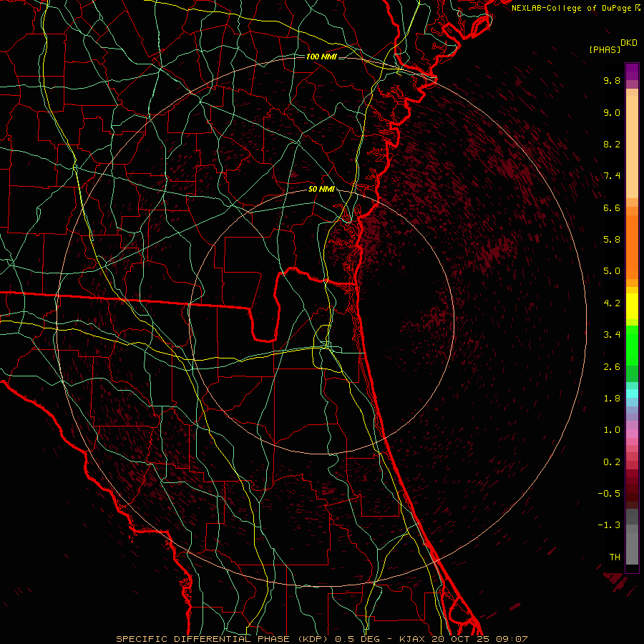This screenshot has width=644, height=644.
Task: Pick the purple band atop the color scale
Action: pyautogui.click(x=632, y=72)
